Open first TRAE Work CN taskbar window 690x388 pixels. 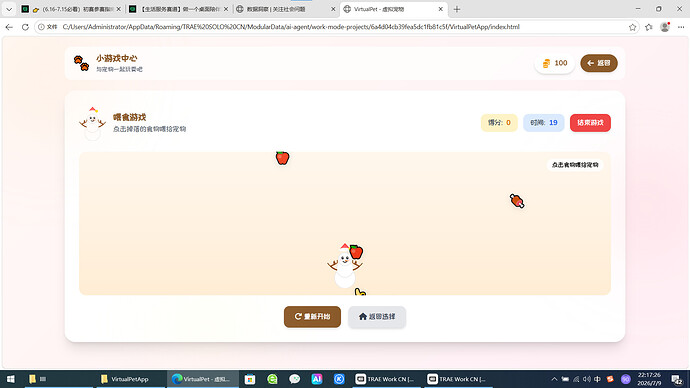pyautogui.click(x=385, y=379)
